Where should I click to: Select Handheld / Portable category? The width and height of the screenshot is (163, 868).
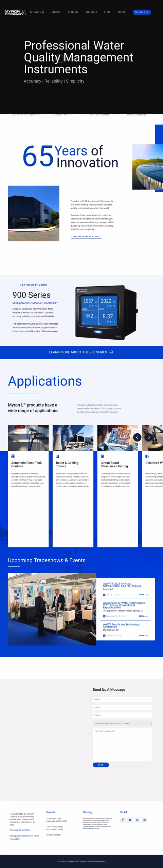(63, 115)
